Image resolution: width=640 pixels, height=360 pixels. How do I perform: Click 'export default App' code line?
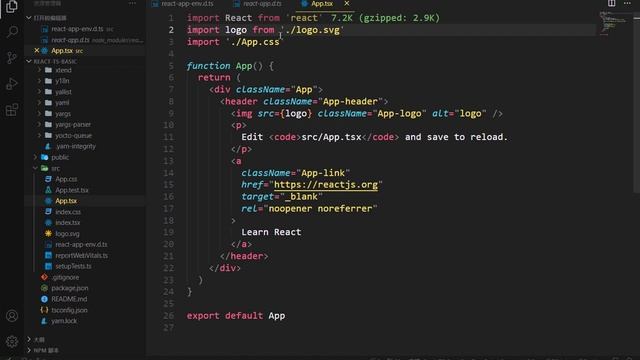(236, 316)
